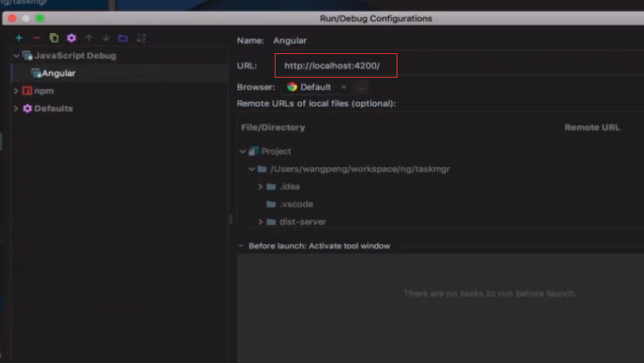Click the Chrome browser icon

[292, 87]
